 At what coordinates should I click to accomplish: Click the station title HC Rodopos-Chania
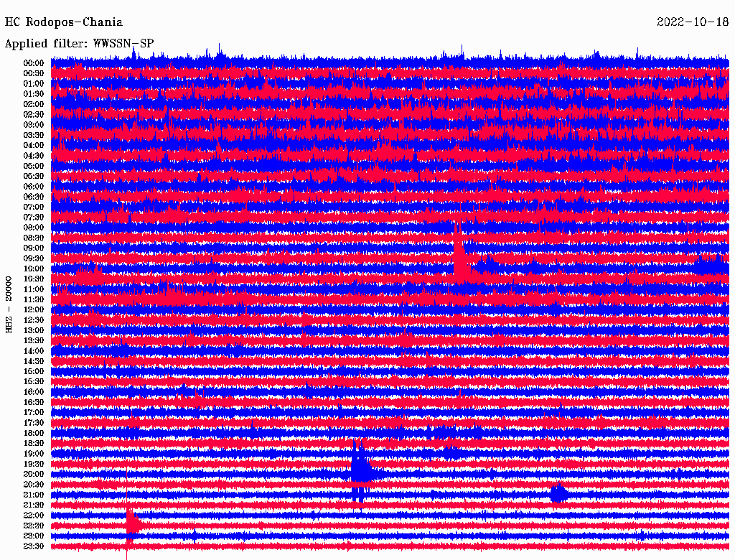coord(64,22)
